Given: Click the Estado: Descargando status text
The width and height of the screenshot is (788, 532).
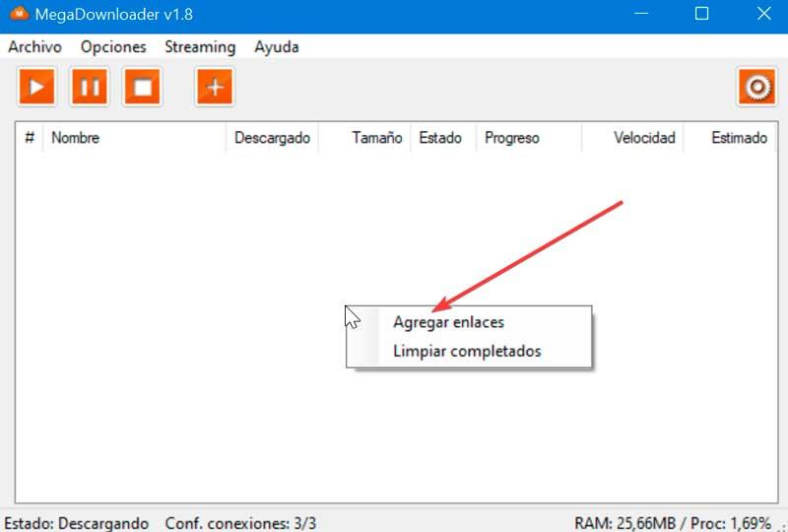Looking at the screenshot, I should pos(77,523).
